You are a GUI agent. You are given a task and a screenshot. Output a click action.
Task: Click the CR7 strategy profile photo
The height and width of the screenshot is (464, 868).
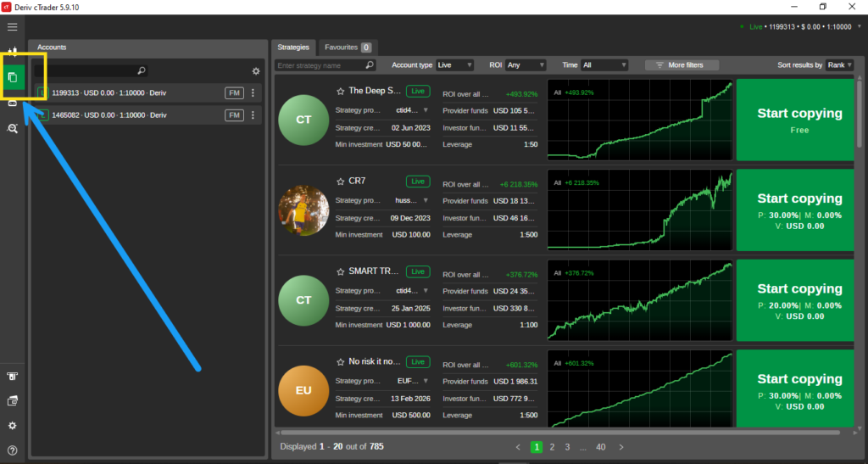tap(303, 210)
